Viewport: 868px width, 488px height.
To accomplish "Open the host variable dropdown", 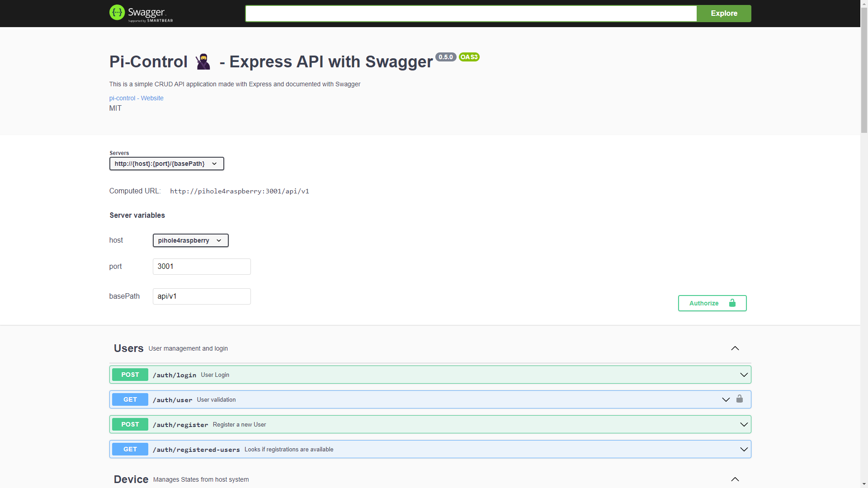I will click(190, 240).
